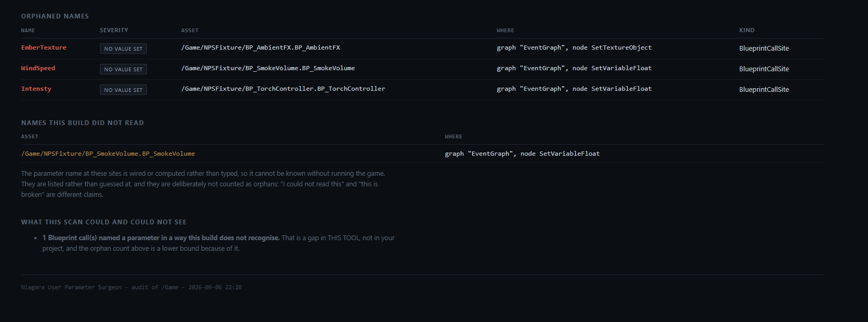Screen dimensions: 868x322
Task: Click the Intensty orphaned name
Action: [36, 89]
